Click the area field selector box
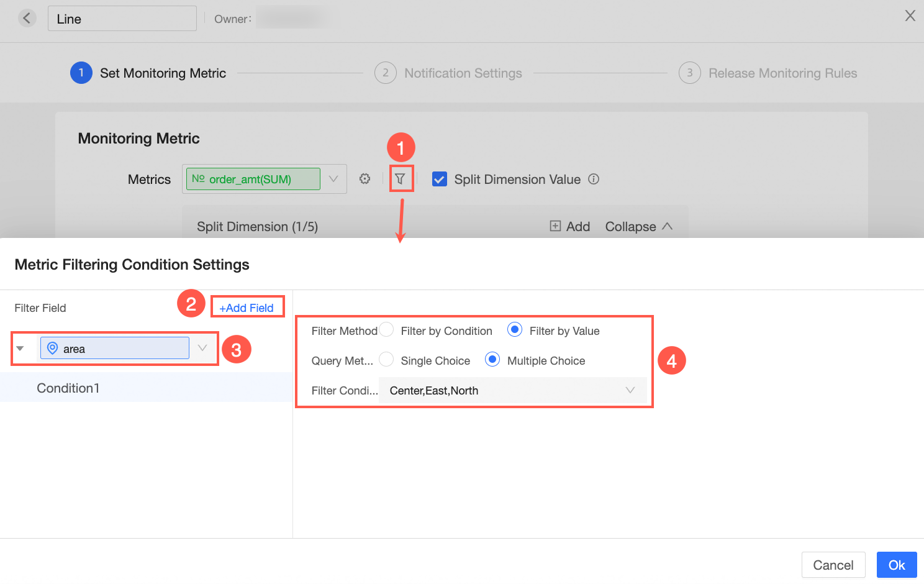924x584 pixels. point(115,348)
